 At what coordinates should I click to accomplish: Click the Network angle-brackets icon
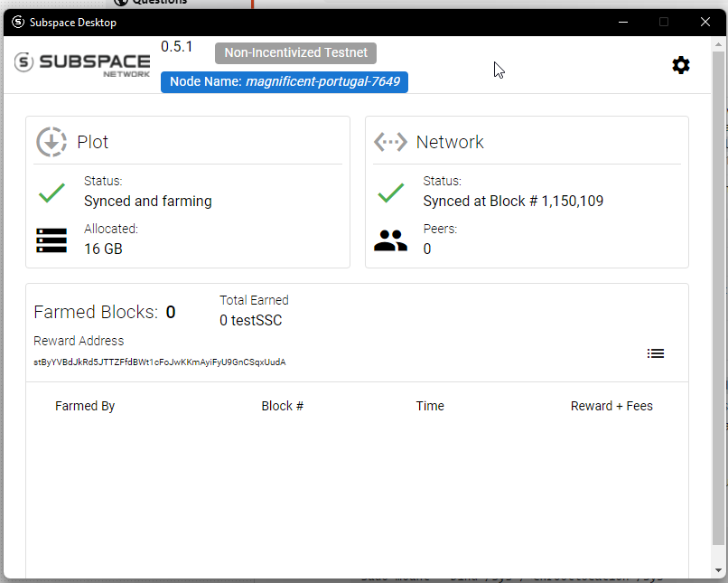390,141
